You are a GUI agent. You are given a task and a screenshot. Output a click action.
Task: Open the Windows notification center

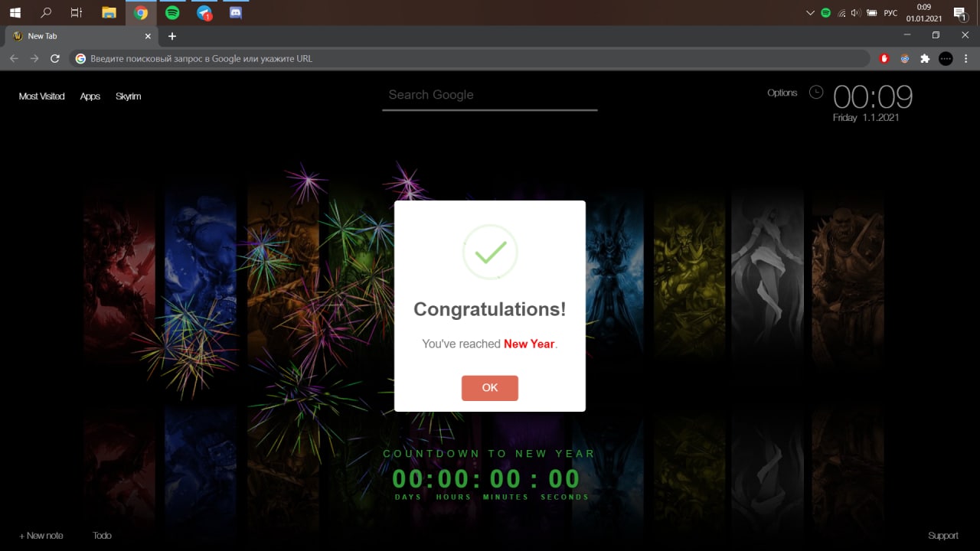(959, 13)
